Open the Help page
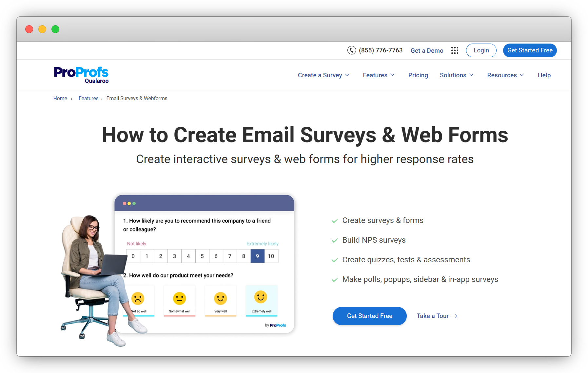This screenshot has width=588, height=373. pyautogui.click(x=544, y=75)
